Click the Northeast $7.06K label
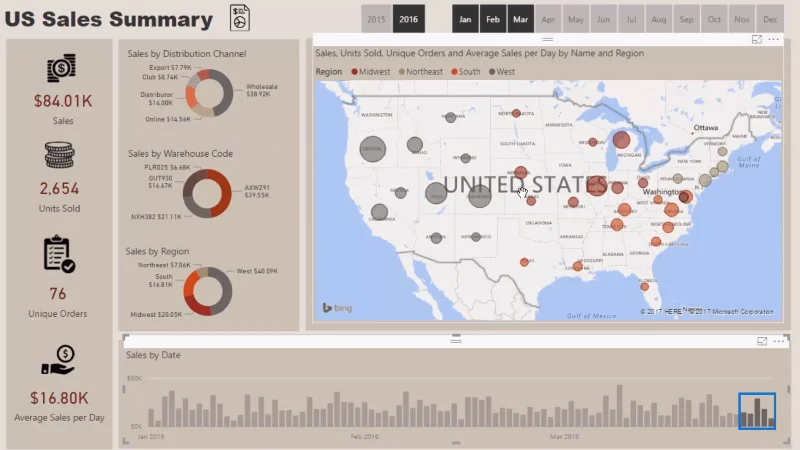The image size is (800, 450). pyautogui.click(x=164, y=265)
